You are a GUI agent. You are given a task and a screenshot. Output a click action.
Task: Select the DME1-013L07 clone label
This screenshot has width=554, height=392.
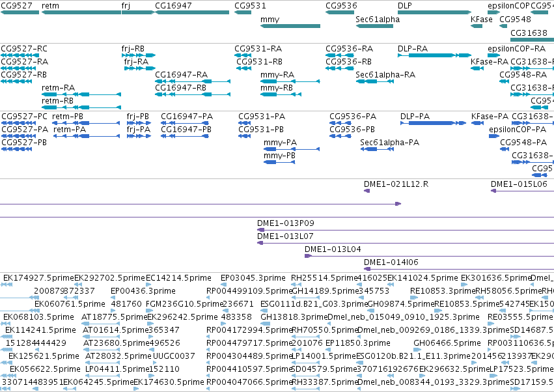click(285, 236)
